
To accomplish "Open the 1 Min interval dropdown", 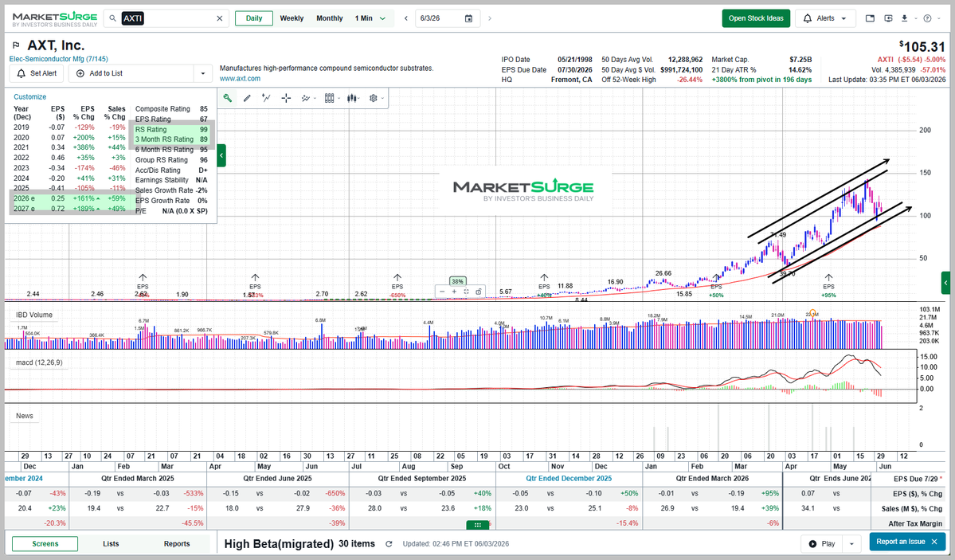I will pyautogui.click(x=370, y=18).
